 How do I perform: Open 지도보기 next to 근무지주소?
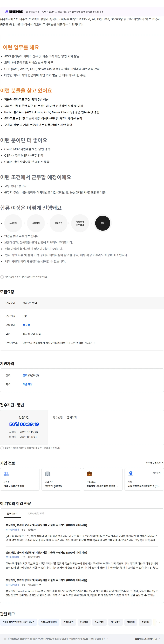coord(88,343)
